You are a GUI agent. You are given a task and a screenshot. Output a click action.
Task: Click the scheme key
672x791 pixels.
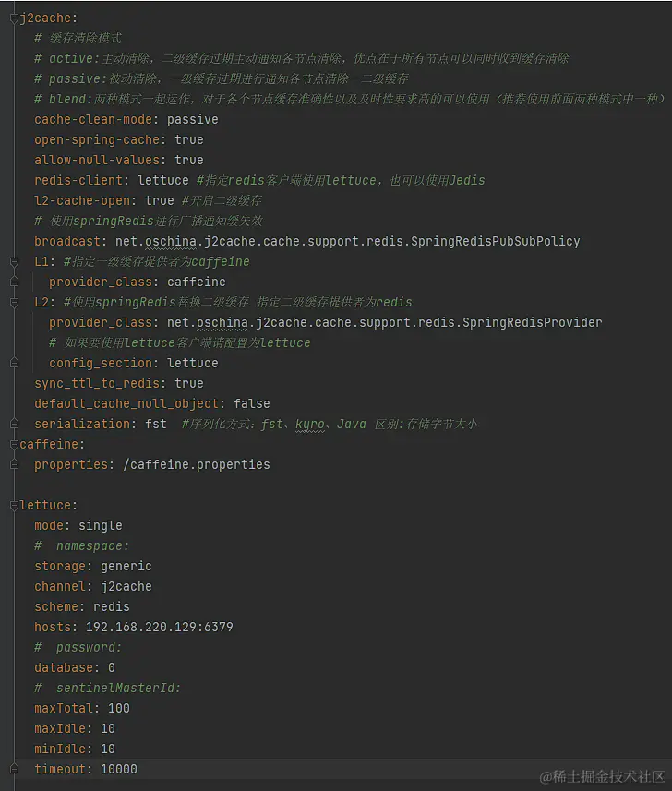(56, 606)
